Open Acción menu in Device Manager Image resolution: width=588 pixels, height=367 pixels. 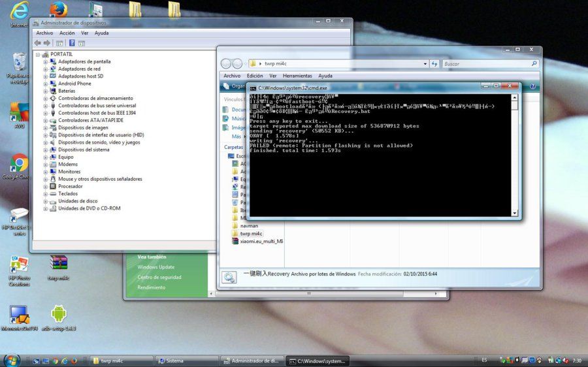67,33
